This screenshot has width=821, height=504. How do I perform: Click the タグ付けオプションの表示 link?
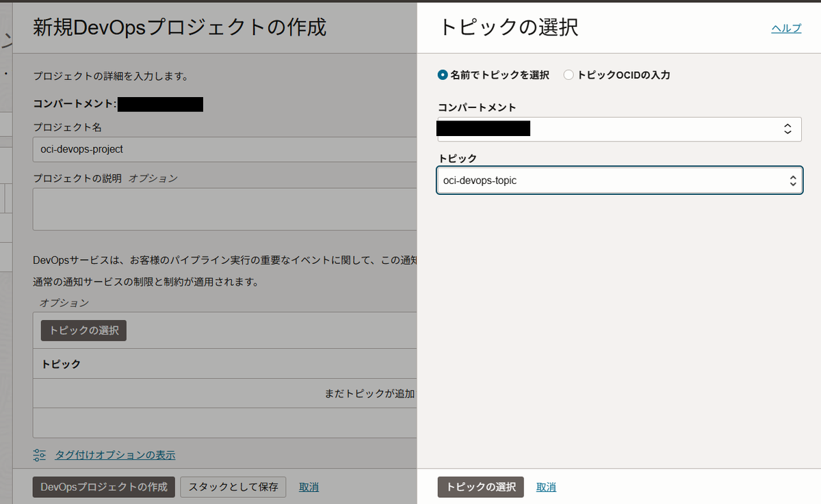(115, 455)
